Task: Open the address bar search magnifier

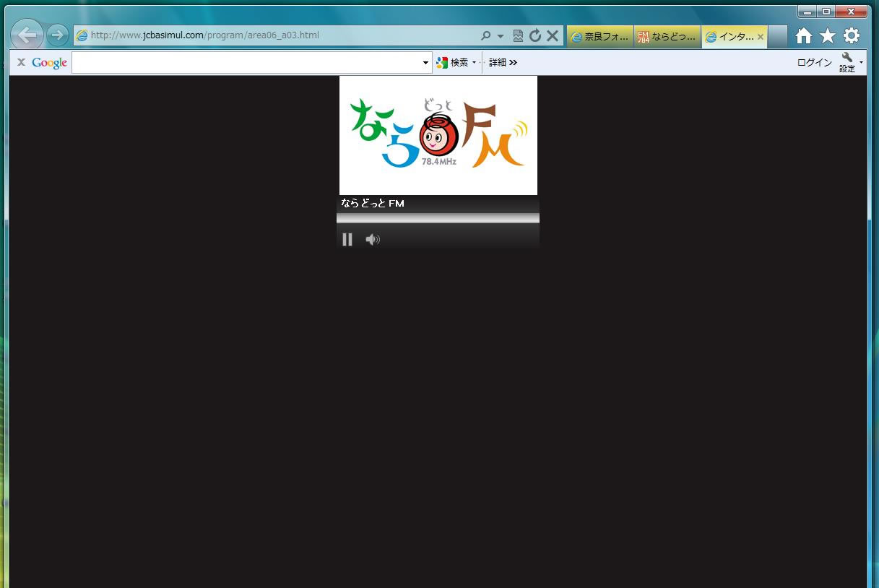Action: click(486, 35)
